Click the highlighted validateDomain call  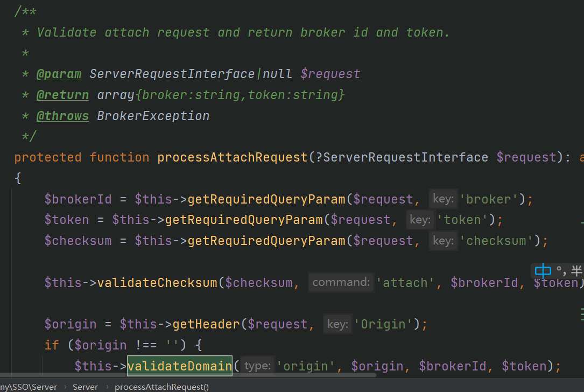click(179, 366)
